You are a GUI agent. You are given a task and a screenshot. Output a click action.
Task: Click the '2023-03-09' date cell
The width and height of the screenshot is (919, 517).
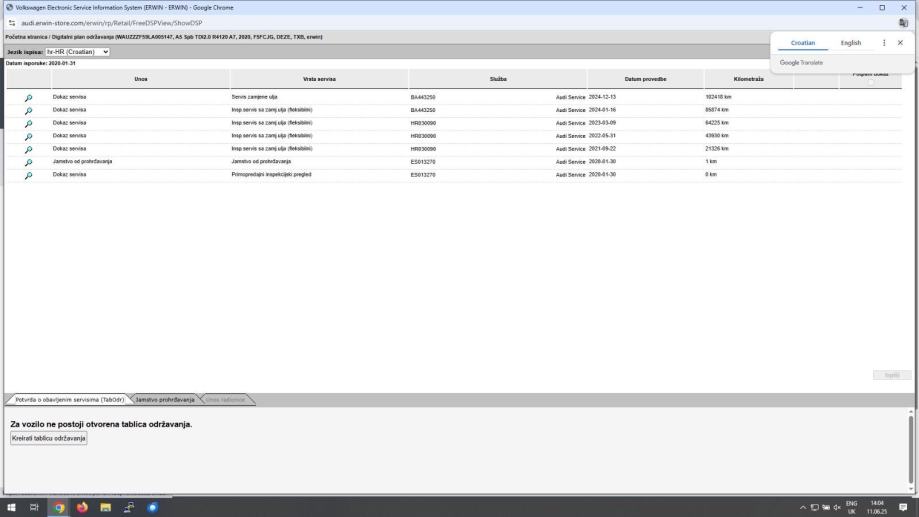tap(602, 123)
